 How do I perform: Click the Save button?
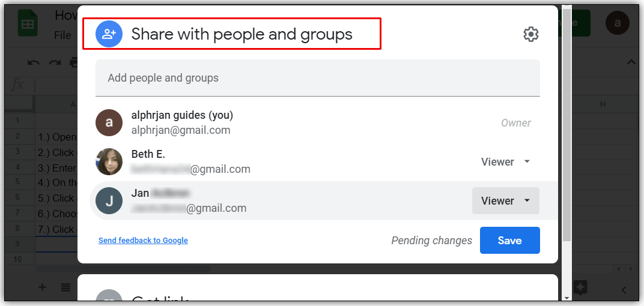coord(509,241)
